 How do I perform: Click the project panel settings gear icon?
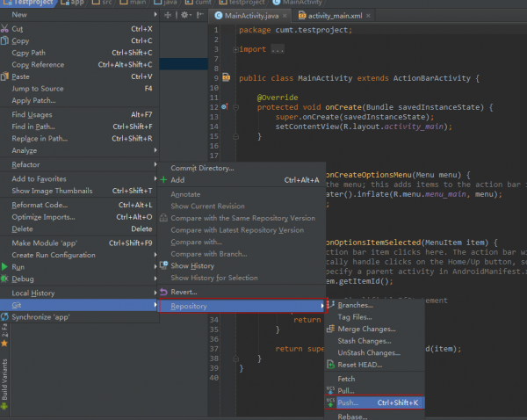click(x=184, y=15)
